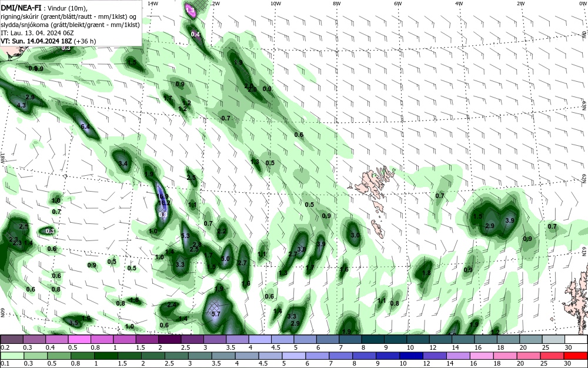Viewport: 588px width, 368px height.
Task: Click the red 30 swatch in the rain legend
Action: (x=575, y=356)
